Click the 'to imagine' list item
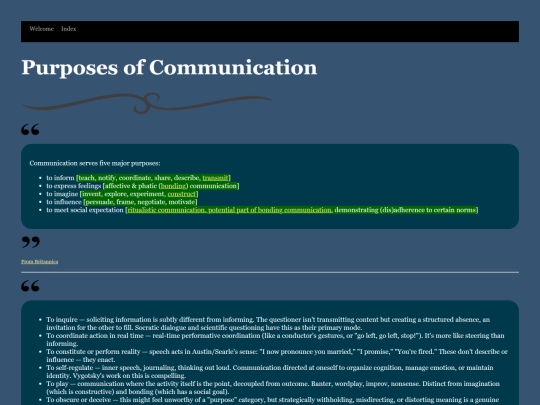Image resolution: width=540 pixels, height=405 pixels. [x=122, y=194]
